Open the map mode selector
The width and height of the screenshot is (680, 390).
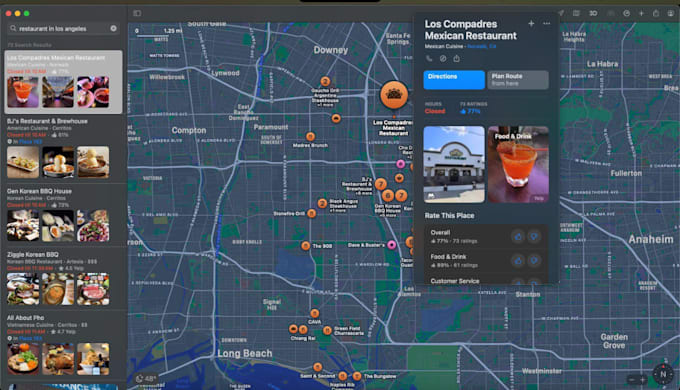[x=576, y=13]
